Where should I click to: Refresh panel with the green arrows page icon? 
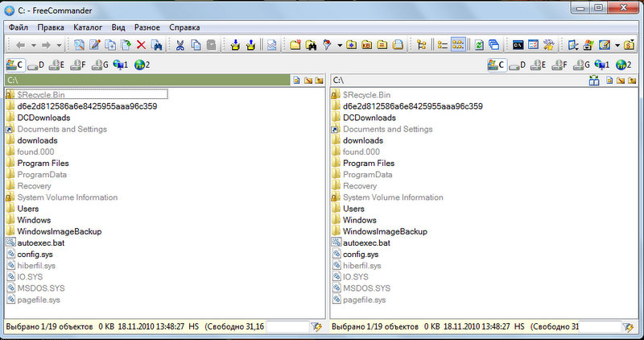479,45
